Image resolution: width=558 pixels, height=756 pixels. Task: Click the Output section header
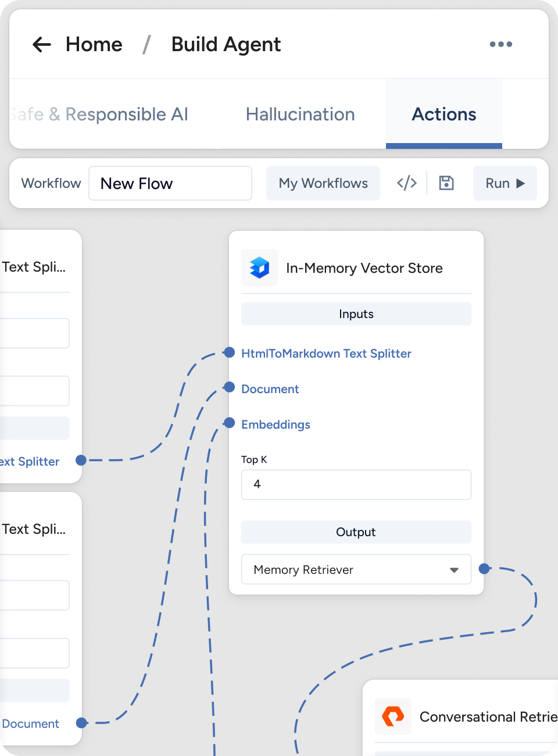(x=356, y=532)
